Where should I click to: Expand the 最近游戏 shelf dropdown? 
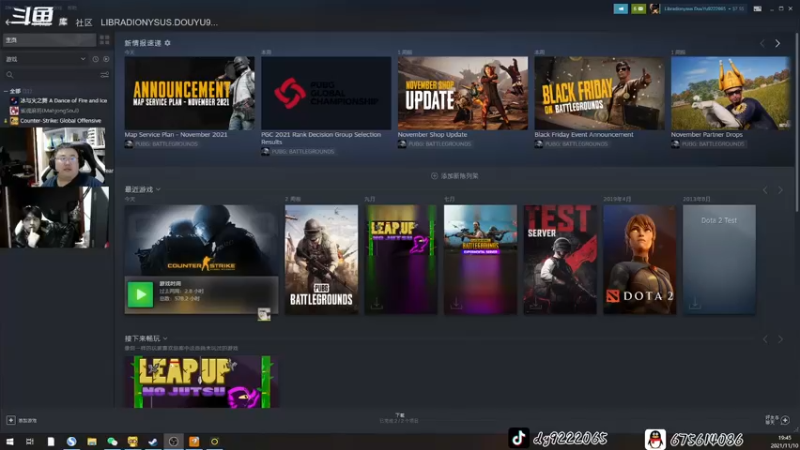pyautogui.click(x=158, y=189)
